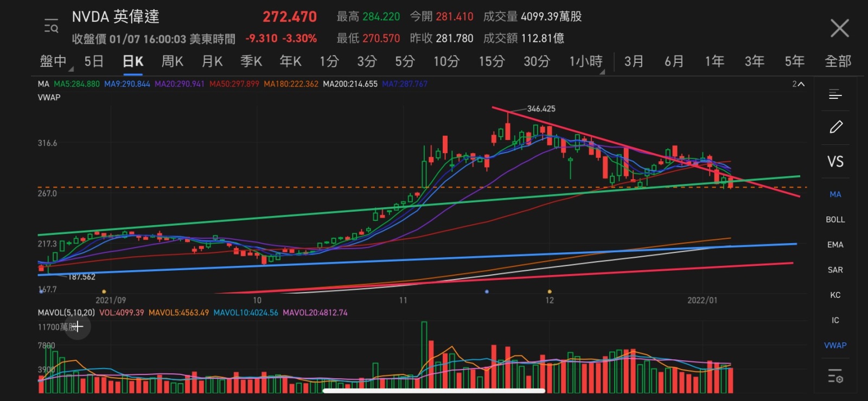868x401 pixels.
Task: Click the MAVOL5:4563.49 label
Action: coord(178,313)
